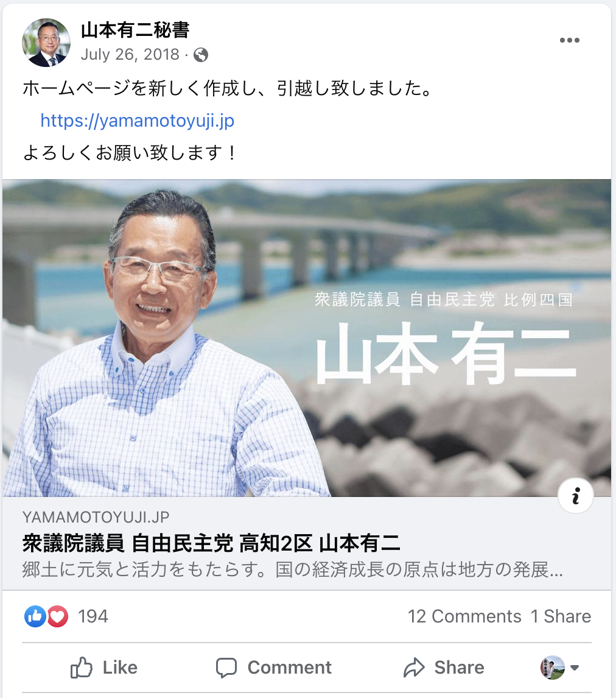
Task: Open the profile picture of 山本有二秘書
Action: [x=46, y=43]
